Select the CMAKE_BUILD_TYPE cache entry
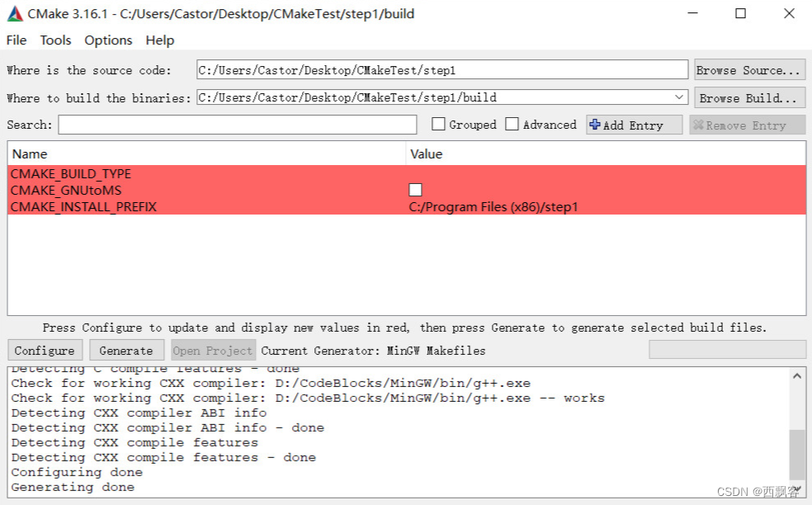Image resolution: width=812 pixels, height=505 pixels. [x=70, y=173]
